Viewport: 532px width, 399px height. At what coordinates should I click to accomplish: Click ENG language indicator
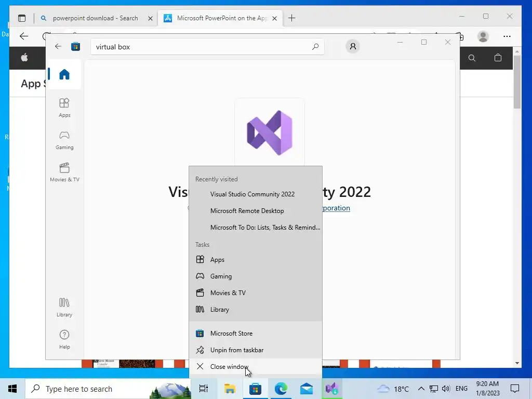coord(461,389)
